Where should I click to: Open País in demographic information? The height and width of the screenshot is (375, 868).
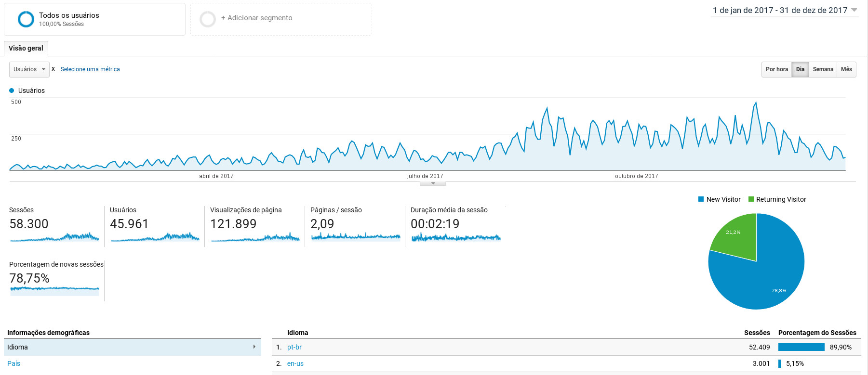13,363
